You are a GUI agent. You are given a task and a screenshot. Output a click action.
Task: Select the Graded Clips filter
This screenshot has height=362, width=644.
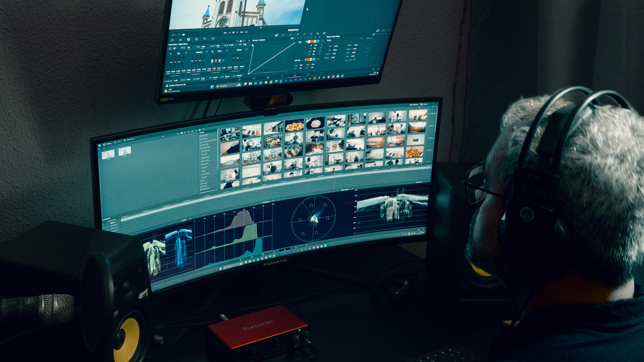pyautogui.click(x=203, y=139)
